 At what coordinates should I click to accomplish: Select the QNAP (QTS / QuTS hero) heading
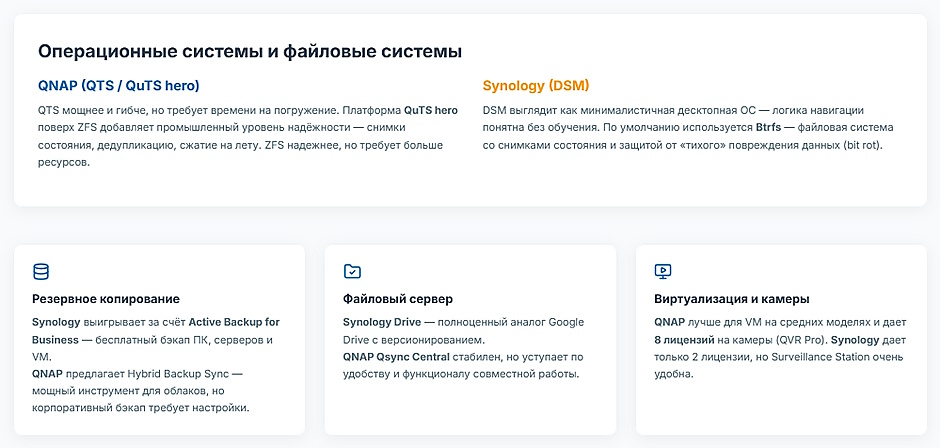tap(119, 86)
